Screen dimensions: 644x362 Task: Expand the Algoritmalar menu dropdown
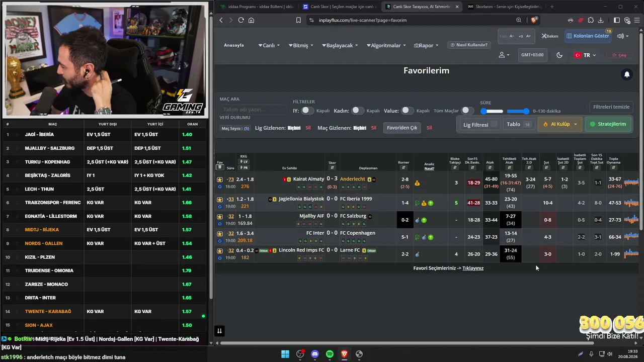386,45
